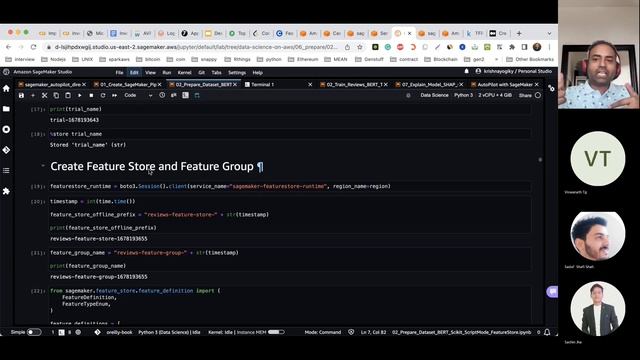Open the Tabs menu
The image size is (640, 360).
(216, 73)
